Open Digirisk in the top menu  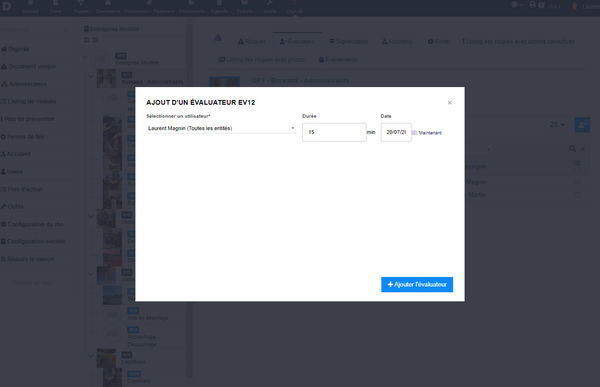point(295,7)
